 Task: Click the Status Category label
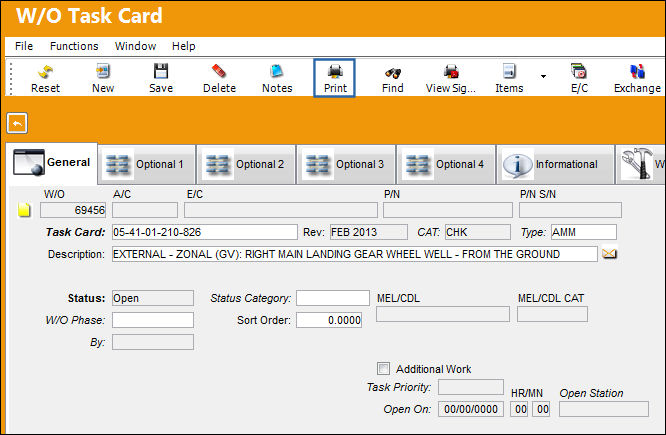point(251,298)
